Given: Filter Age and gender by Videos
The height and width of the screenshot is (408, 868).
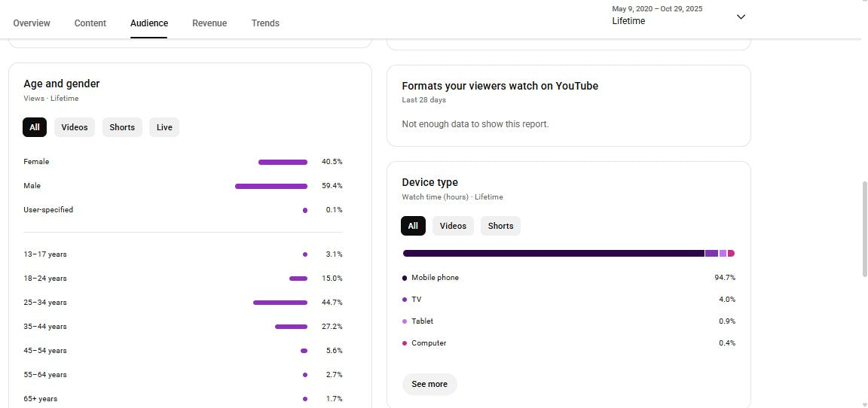Looking at the screenshot, I should coord(75,127).
